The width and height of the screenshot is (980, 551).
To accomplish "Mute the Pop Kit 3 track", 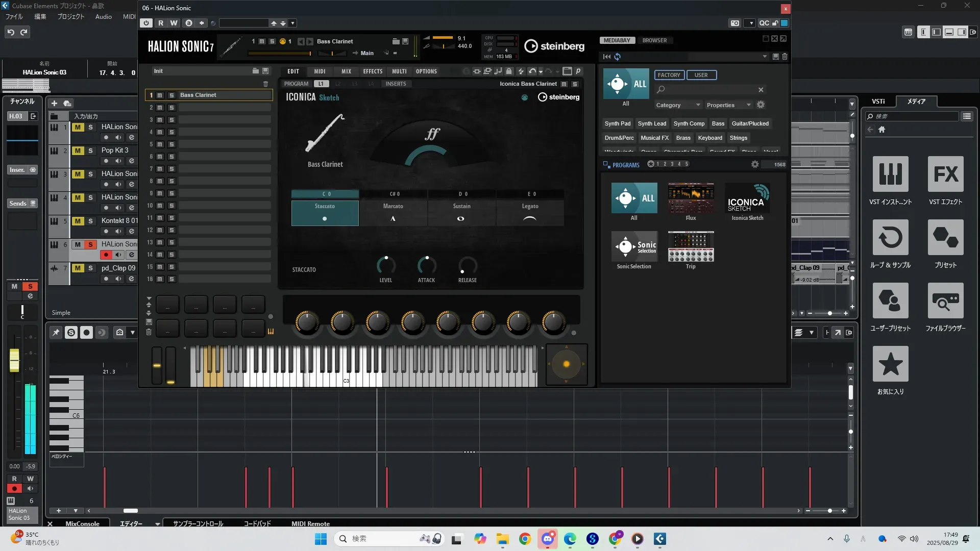I will tap(78, 151).
